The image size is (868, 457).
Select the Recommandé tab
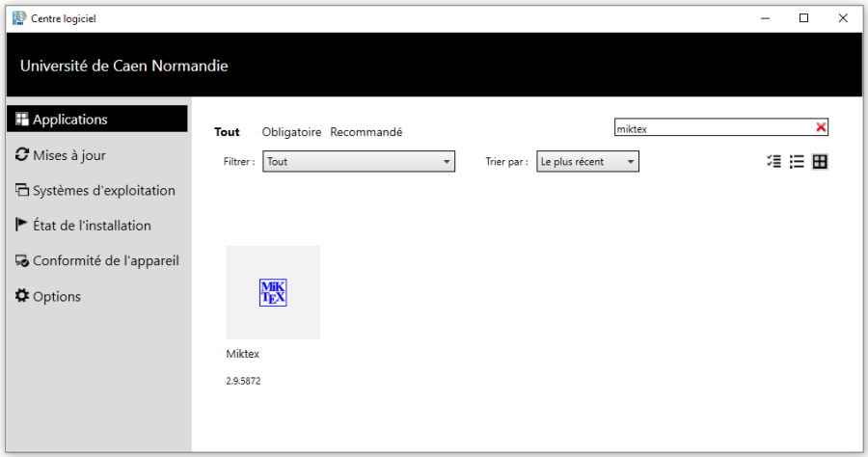tap(366, 132)
